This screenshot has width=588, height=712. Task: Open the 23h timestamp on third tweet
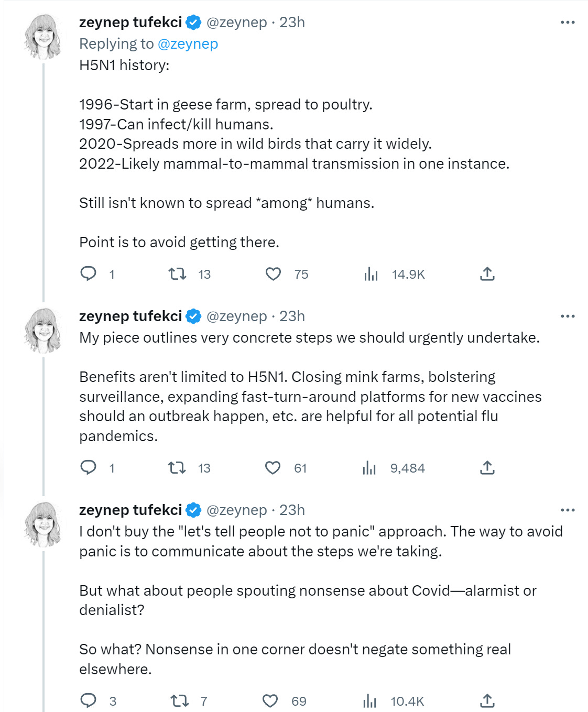[292, 510]
